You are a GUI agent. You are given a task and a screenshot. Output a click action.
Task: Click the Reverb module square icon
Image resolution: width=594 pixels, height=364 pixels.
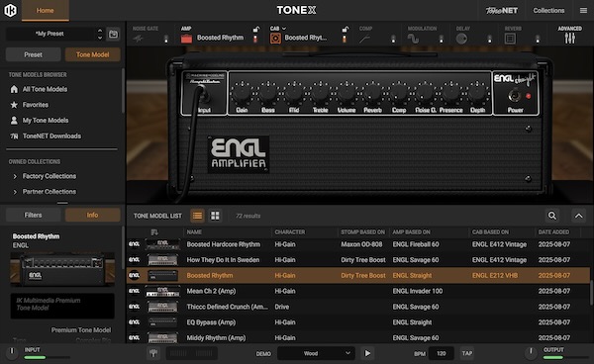(510, 39)
